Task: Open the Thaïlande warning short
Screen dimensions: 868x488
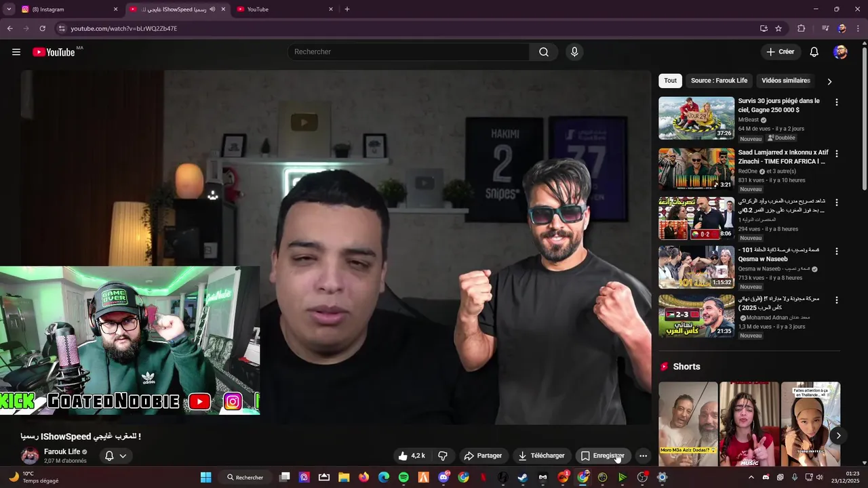Action: point(810,424)
